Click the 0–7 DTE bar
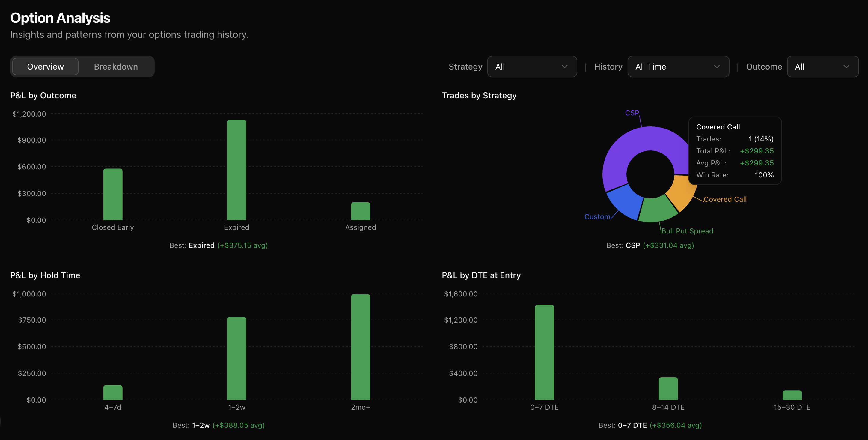This screenshot has height=440, width=868. pyautogui.click(x=544, y=352)
